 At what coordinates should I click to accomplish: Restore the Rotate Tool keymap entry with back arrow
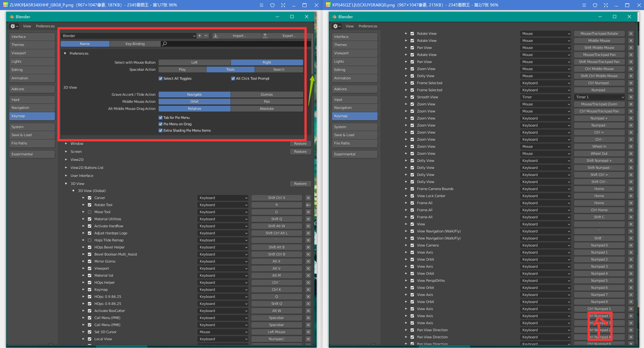pyautogui.click(x=308, y=205)
